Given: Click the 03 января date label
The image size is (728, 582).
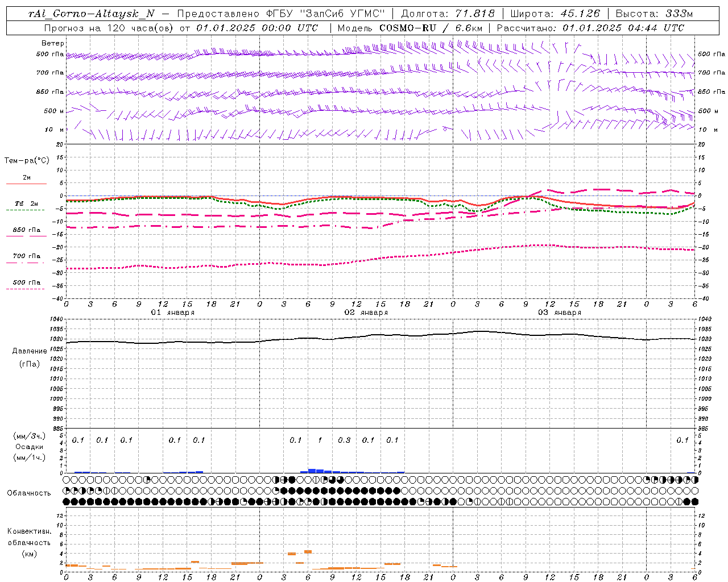Looking at the screenshot, I should click(x=560, y=313).
